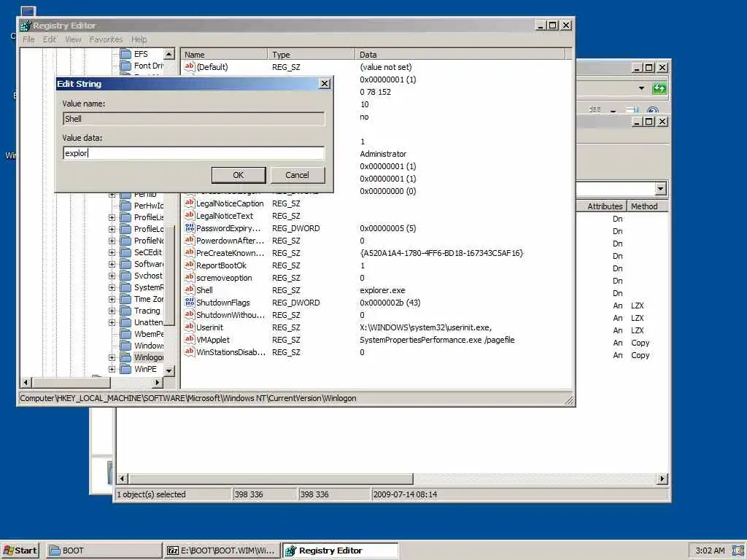Open the Start menu

(x=20, y=551)
